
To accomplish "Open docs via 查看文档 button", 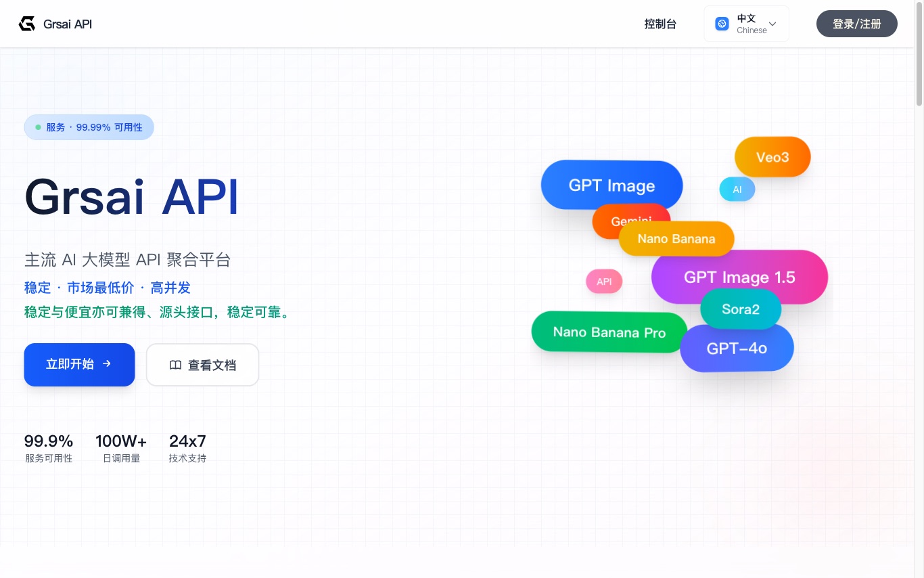I will (x=202, y=365).
